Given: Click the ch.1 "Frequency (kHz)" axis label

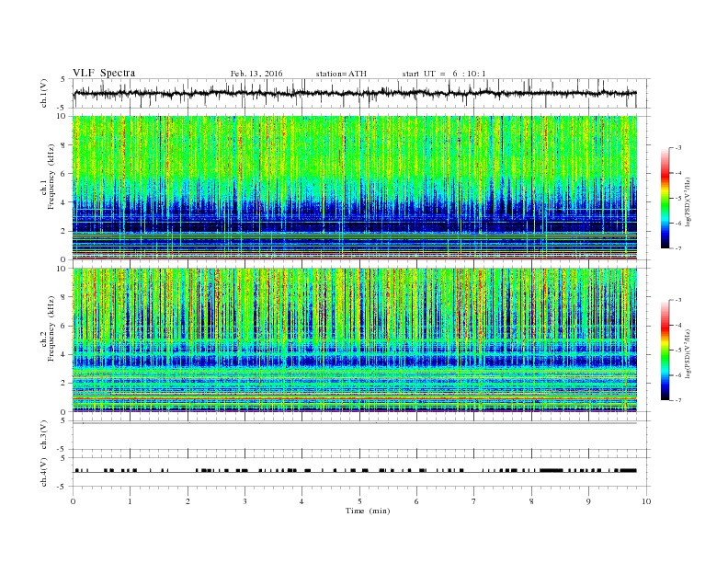Looking at the screenshot, I should pos(51,177).
